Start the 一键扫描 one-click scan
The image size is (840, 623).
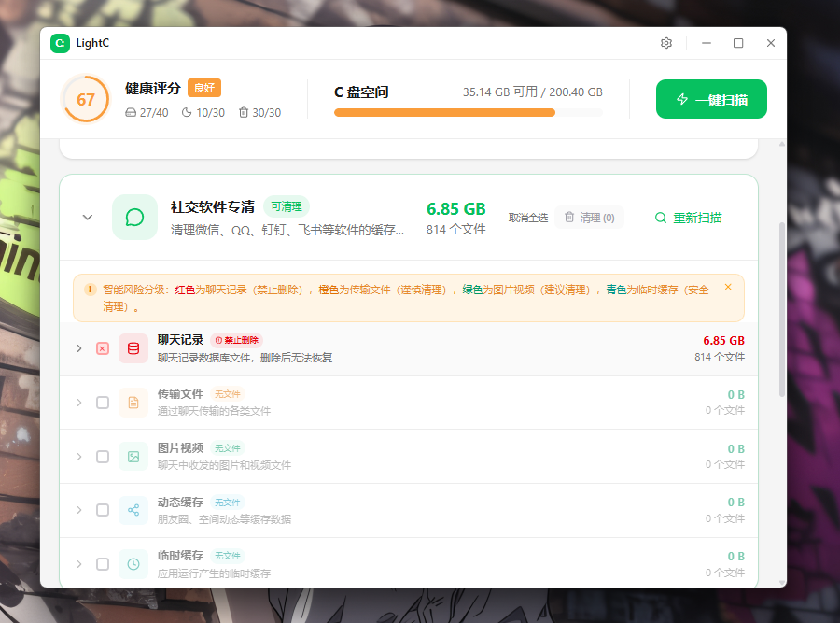click(x=711, y=99)
